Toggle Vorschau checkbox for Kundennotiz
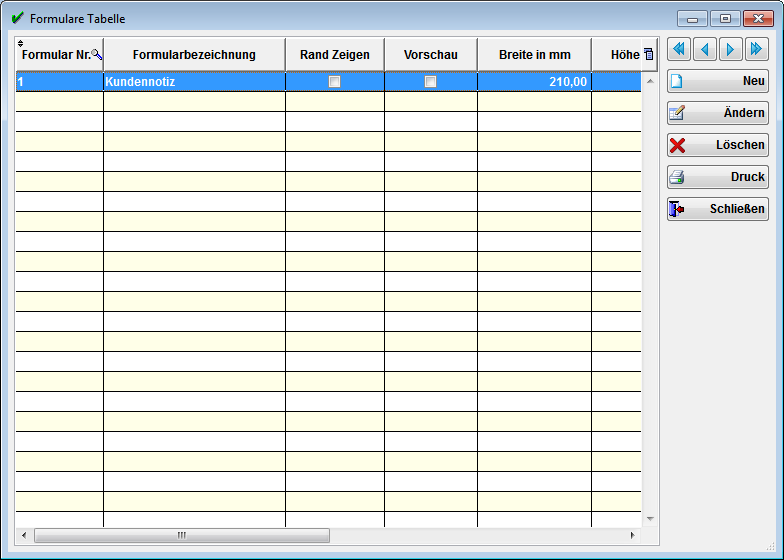Viewport: 784px width, 560px height. [x=430, y=82]
